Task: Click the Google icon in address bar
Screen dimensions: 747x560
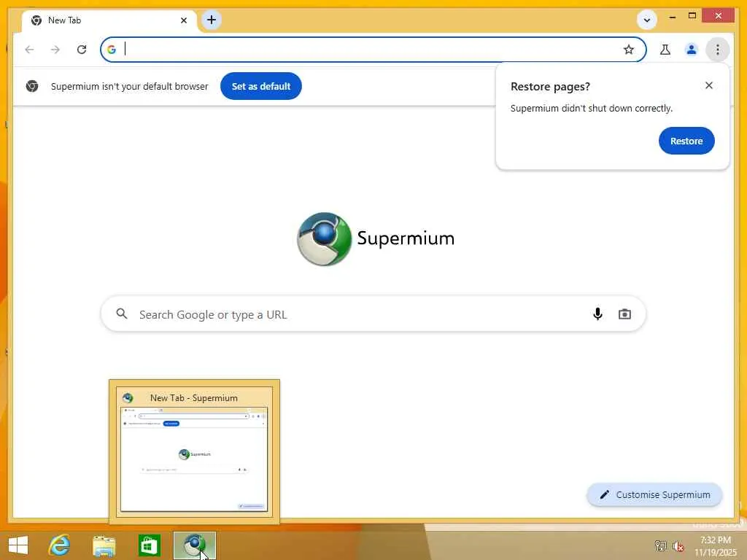Action: 112,50
